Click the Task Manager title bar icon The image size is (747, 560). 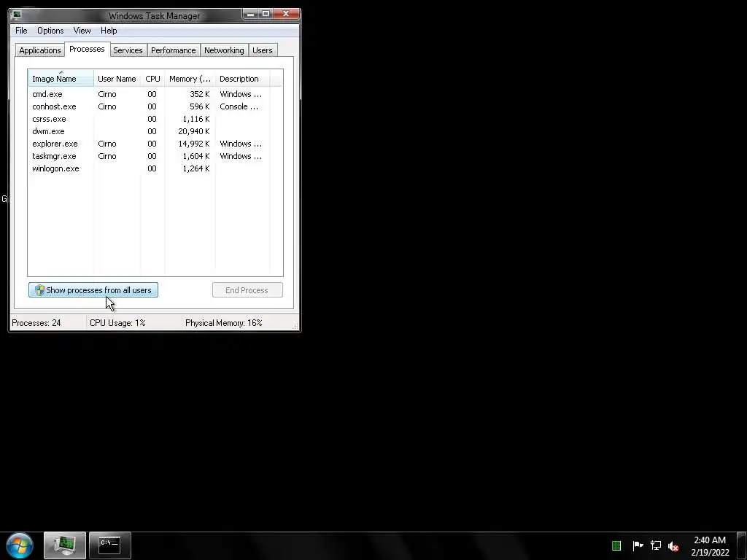pos(17,15)
